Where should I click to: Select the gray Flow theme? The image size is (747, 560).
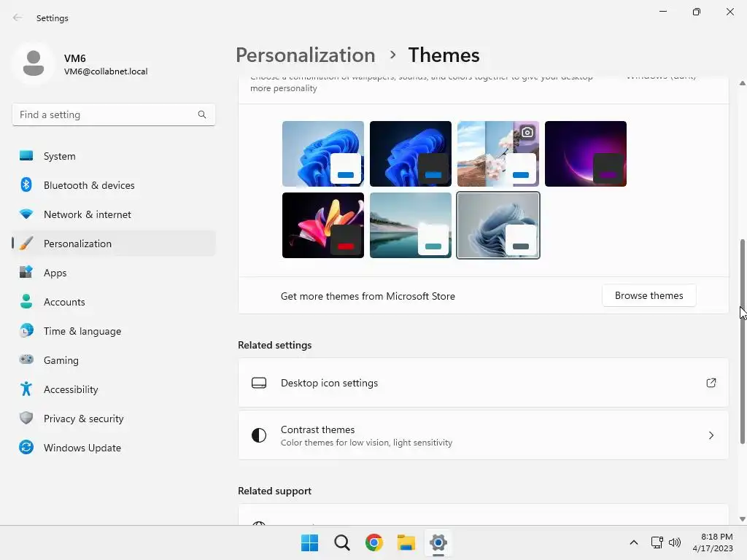point(498,225)
